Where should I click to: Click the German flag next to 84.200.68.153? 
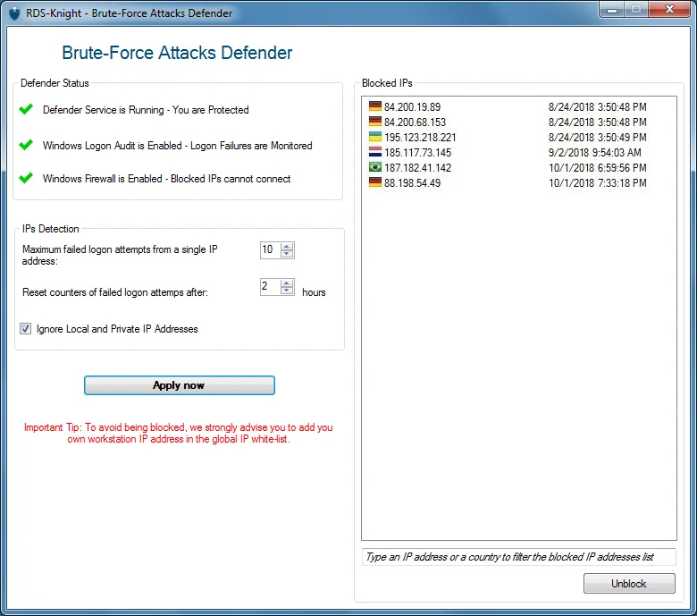375,122
